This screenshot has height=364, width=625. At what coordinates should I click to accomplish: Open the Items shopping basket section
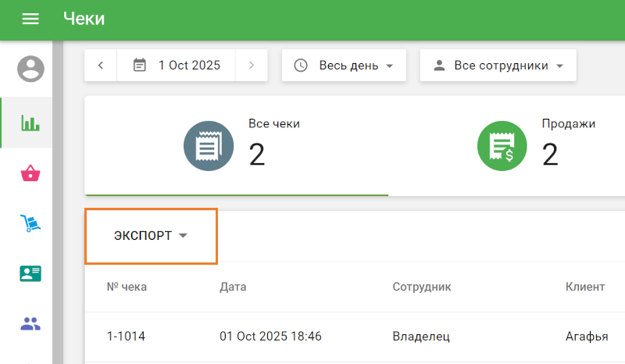(30, 173)
